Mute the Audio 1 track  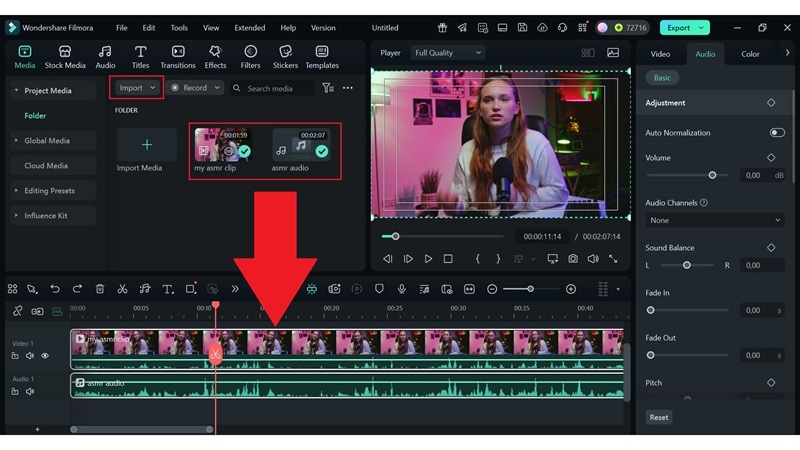[30, 391]
